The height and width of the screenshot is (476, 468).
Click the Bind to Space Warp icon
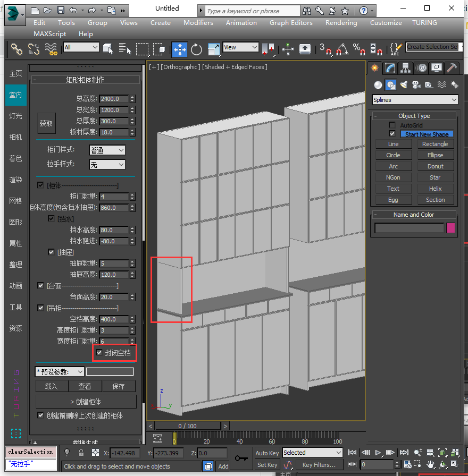click(51, 49)
